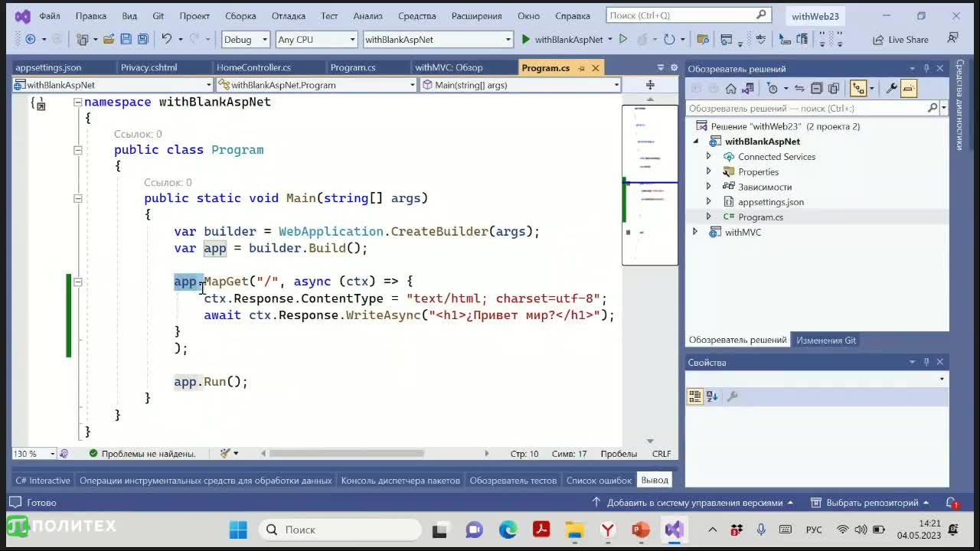Click the restart/refresh browser circular arrow icon
The height and width of the screenshot is (551, 980).
pyautogui.click(x=669, y=39)
